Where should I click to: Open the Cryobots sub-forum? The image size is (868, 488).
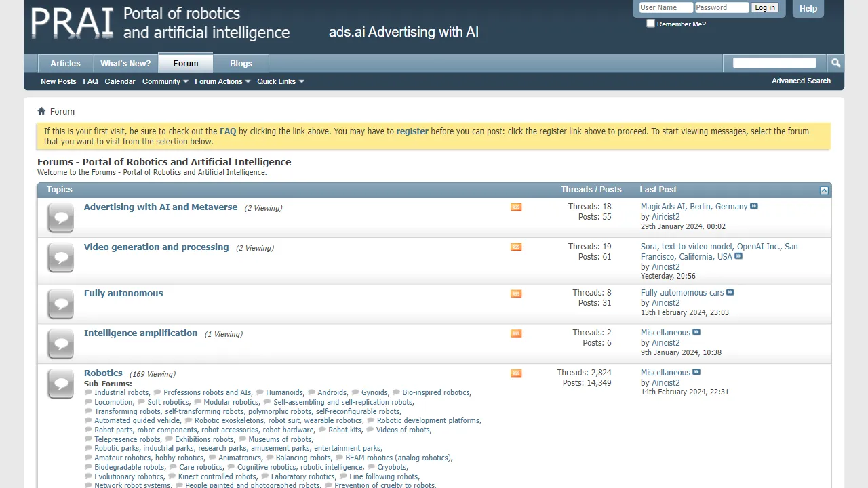(392, 467)
